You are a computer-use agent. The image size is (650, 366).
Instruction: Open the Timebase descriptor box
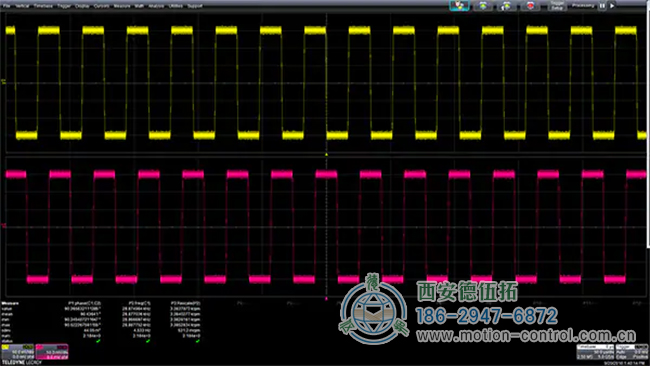tap(595, 352)
